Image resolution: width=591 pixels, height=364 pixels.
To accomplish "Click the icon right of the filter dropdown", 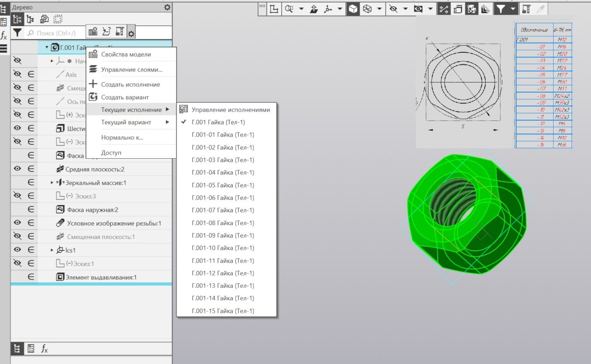I will [x=526, y=9].
